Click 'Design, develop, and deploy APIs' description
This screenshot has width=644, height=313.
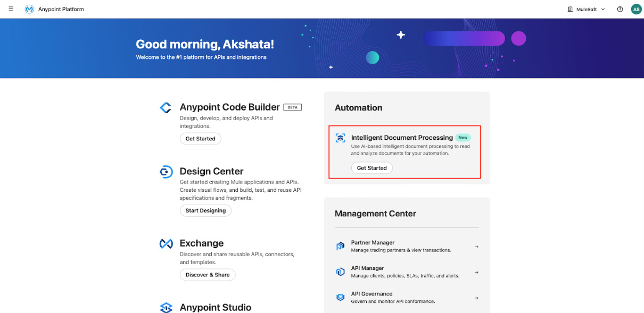tap(226, 122)
